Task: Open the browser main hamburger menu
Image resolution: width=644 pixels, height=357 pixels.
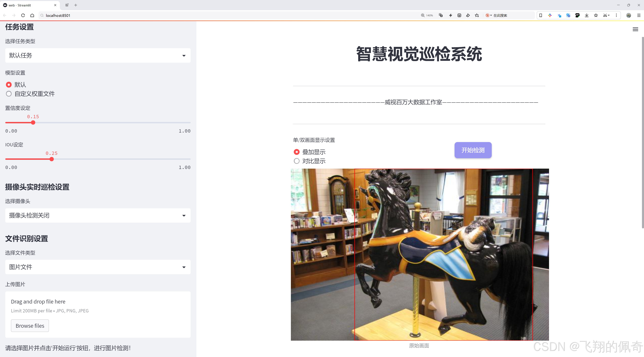Action: (x=639, y=15)
